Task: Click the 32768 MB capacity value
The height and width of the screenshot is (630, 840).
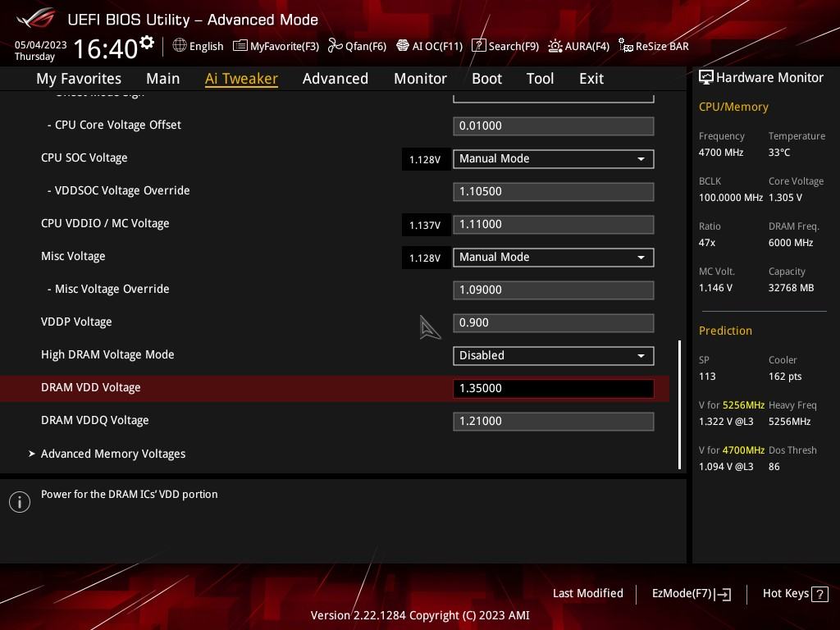Action: coord(791,288)
